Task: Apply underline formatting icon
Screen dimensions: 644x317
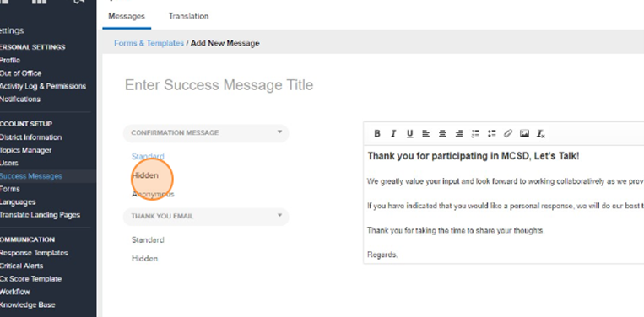Action: point(409,133)
